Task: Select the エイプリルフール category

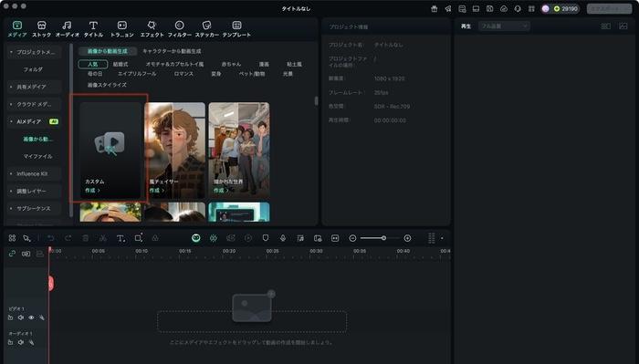Action: pos(137,74)
